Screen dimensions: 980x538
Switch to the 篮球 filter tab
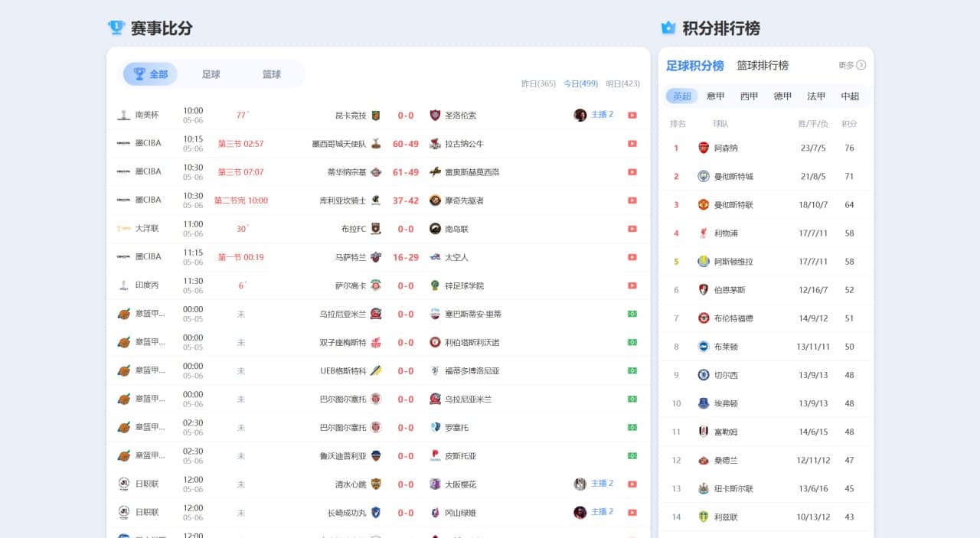tap(272, 74)
